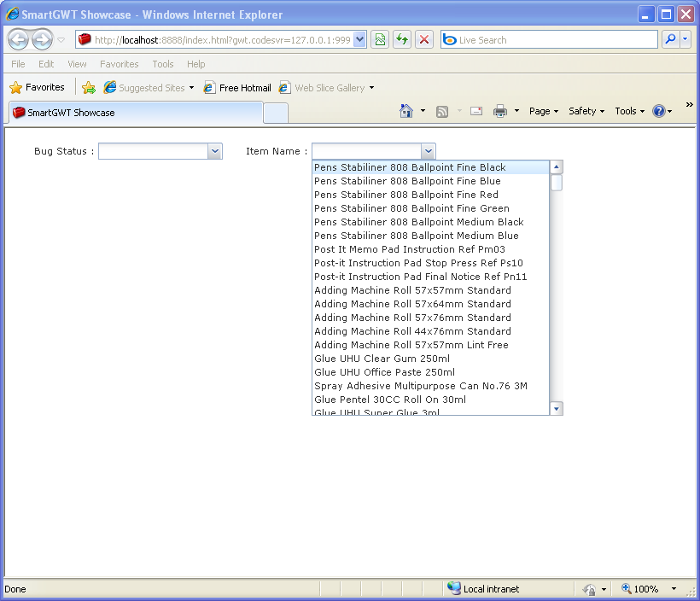Viewport: 700px width, 601px height.
Task: Click the Favorites star button
Action: 37,87
